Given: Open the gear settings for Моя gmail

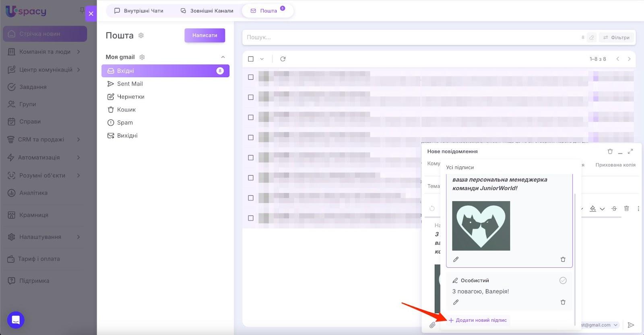Looking at the screenshot, I should pyautogui.click(x=142, y=57).
